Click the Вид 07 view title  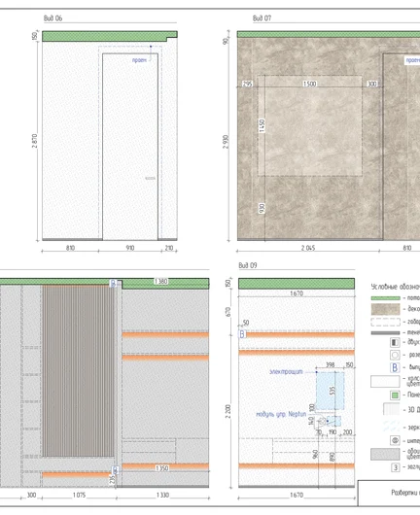pyautogui.click(x=262, y=18)
